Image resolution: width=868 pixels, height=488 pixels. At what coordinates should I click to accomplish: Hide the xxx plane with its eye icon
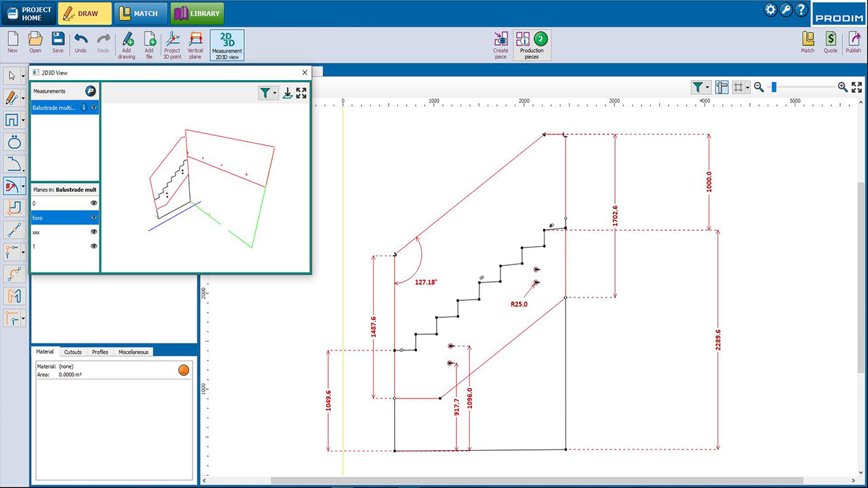[94, 232]
